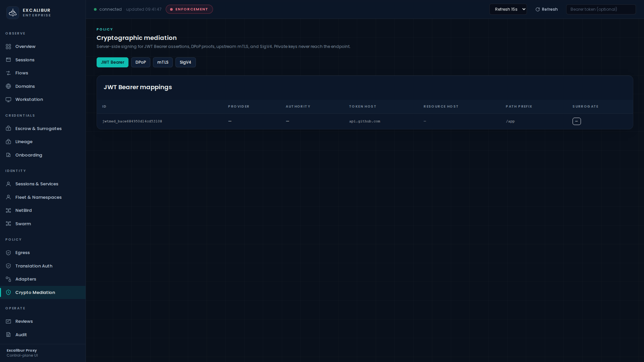Viewport: 644px width, 362px height.
Task: Click the Excalibur sword logo icon
Action: click(13, 13)
